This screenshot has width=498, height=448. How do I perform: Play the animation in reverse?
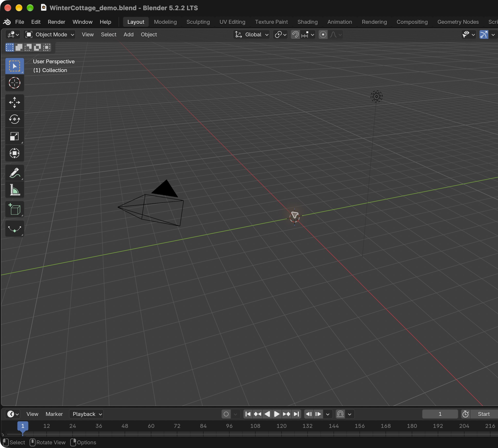tap(267, 414)
